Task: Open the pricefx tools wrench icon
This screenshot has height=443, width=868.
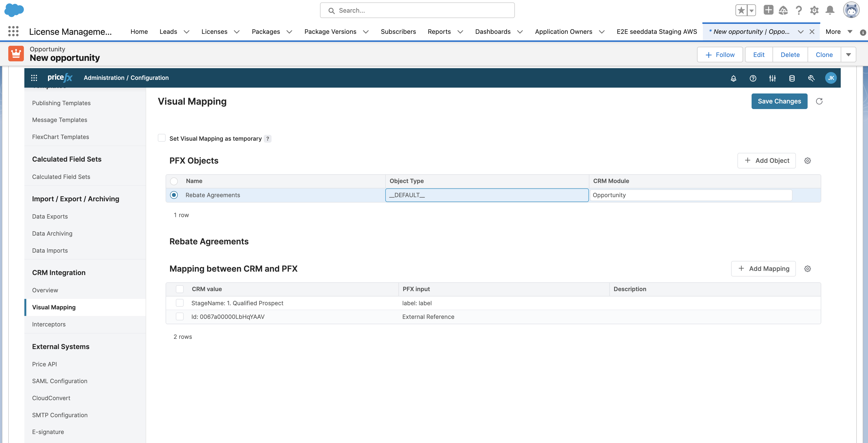Action: (x=811, y=78)
